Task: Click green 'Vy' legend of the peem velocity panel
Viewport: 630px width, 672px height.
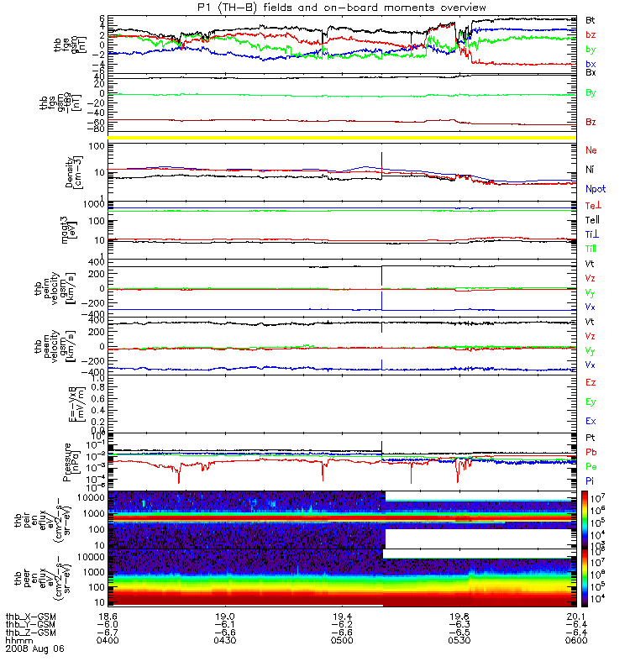Action: coord(591,351)
